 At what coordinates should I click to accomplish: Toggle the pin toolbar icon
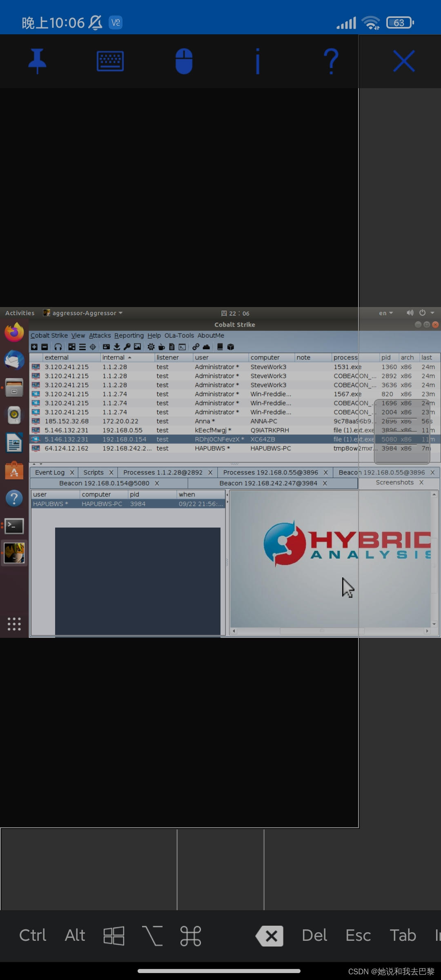[37, 61]
